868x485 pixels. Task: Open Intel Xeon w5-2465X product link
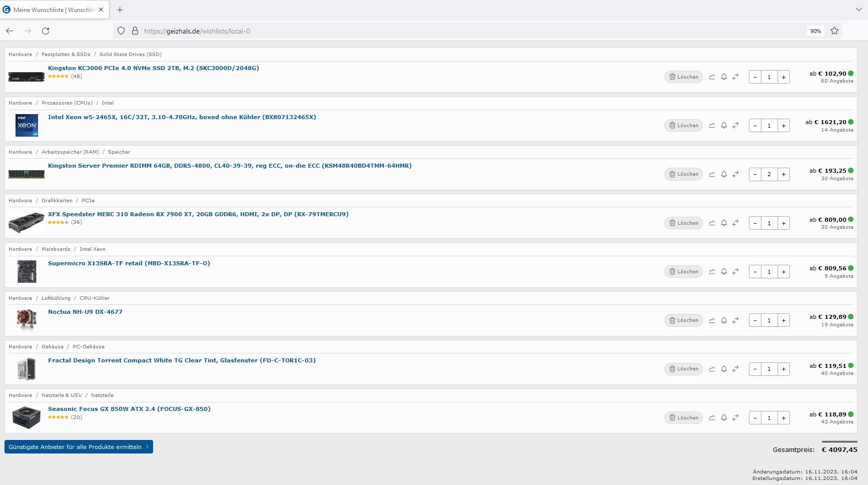pyautogui.click(x=182, y=117)
